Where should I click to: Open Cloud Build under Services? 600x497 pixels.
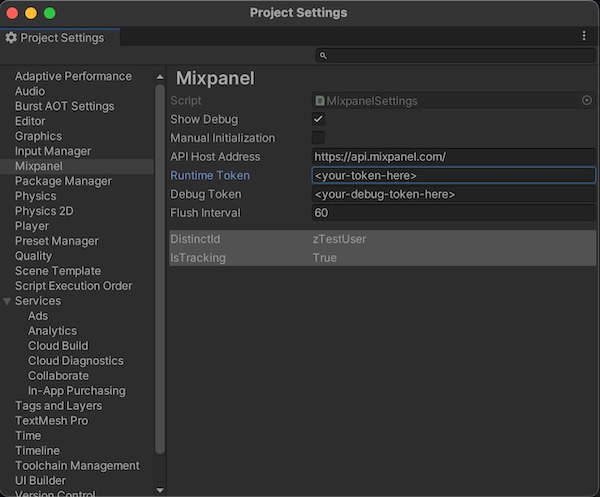pyautogui.click(x=58, y=345)
